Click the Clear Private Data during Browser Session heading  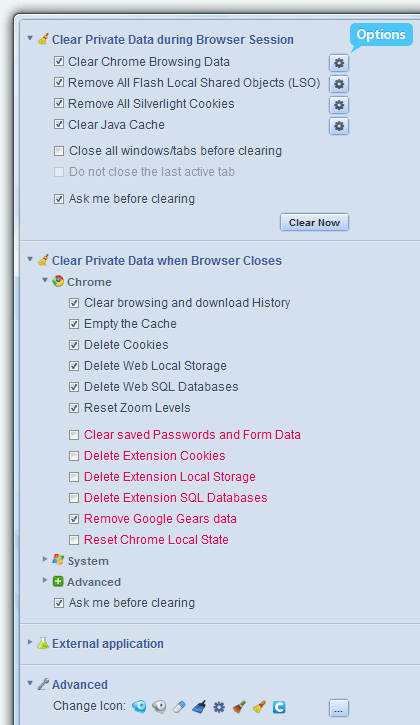tap(173, 40)
